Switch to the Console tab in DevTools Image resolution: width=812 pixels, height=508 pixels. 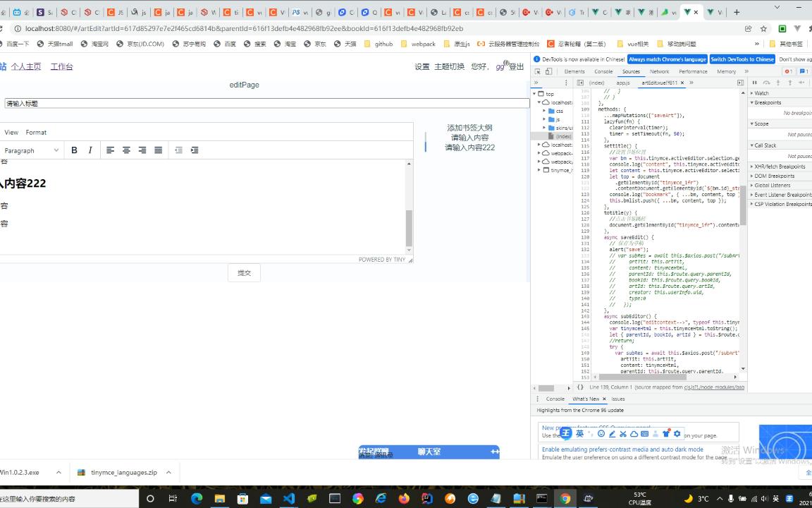[603, 71]
